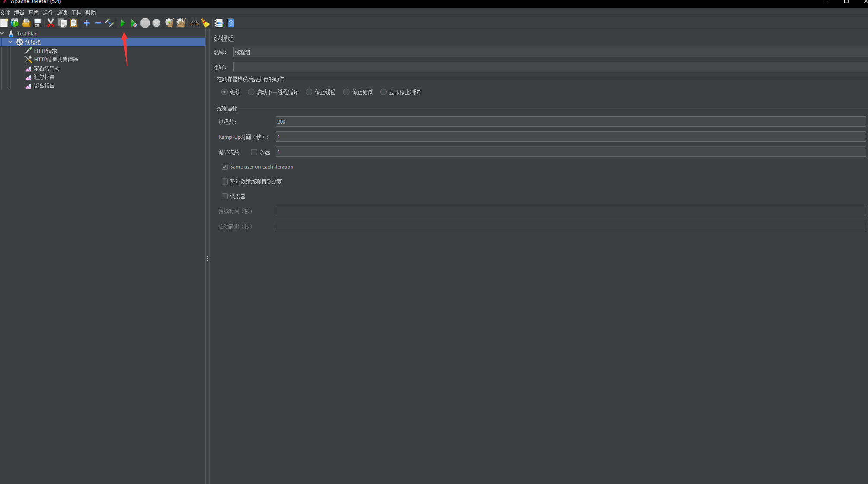Select HTTP请求 in the tree
The image size is (868, 484).
[x=45, y=51]
